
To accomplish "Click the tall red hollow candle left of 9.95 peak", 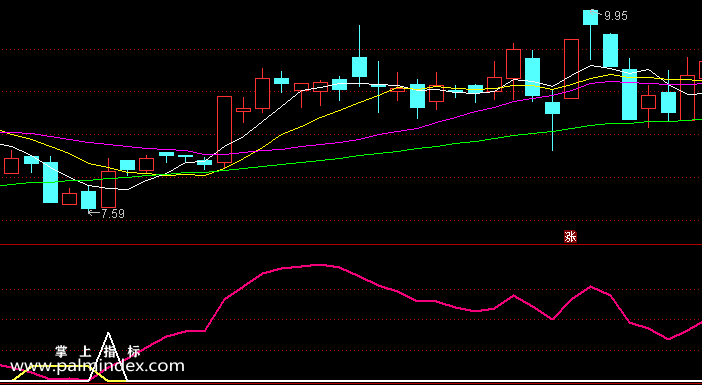I will 571,69.
